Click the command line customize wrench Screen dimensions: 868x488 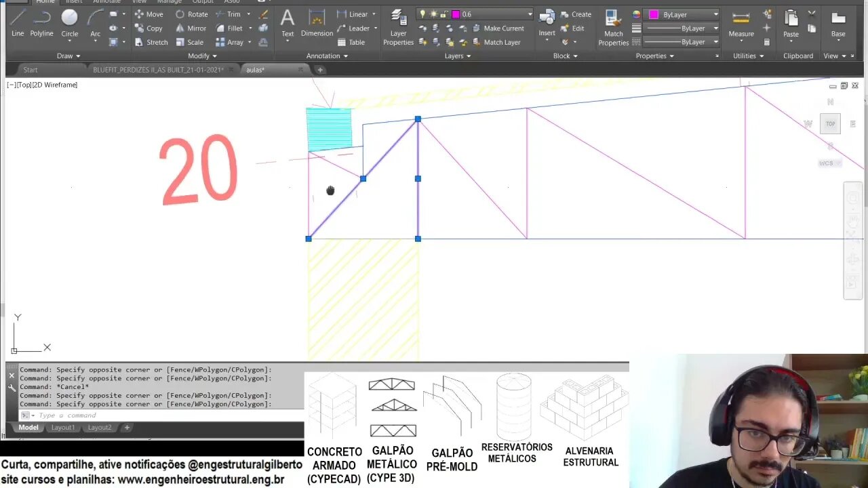12,388
